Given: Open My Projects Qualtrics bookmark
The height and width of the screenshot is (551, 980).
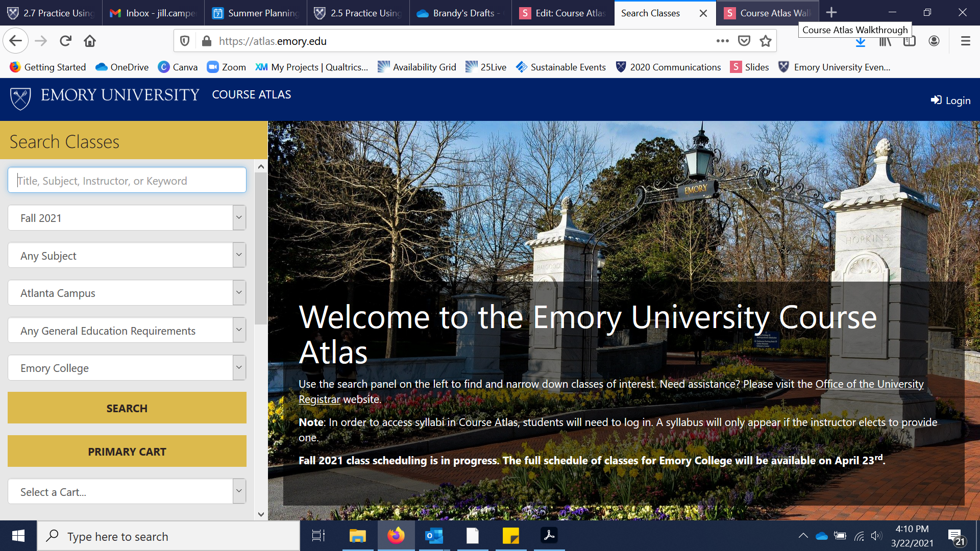Looking at the screenshot, I should [311, 67].
